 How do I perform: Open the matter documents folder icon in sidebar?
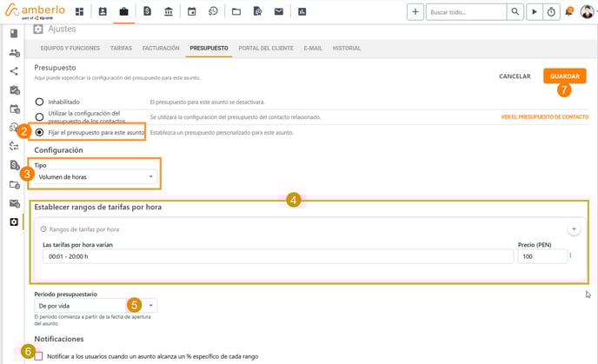pyautogui.click(x=15, y=184)
